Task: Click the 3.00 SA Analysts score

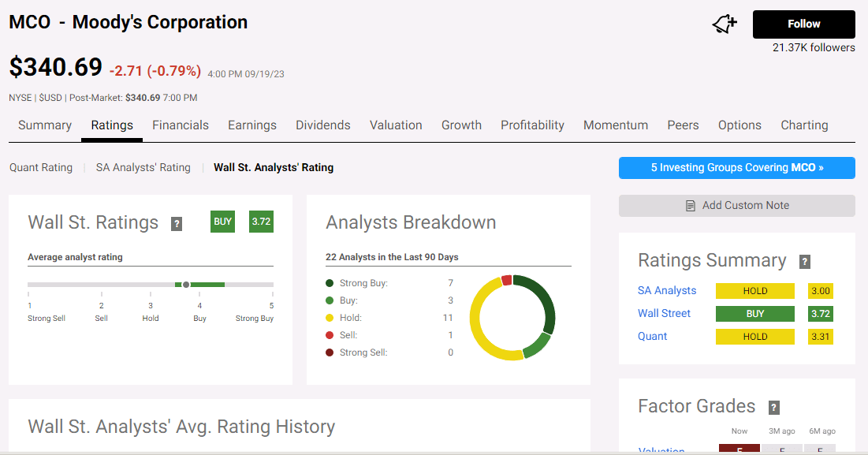Action: pyautogui.click(x=821, y=291)
